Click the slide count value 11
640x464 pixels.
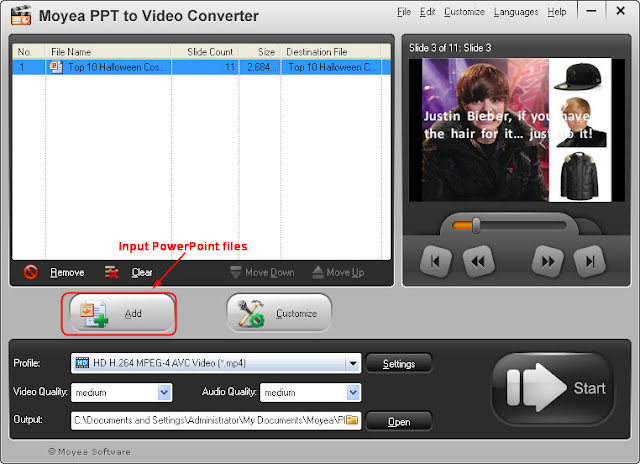[230, 67]
